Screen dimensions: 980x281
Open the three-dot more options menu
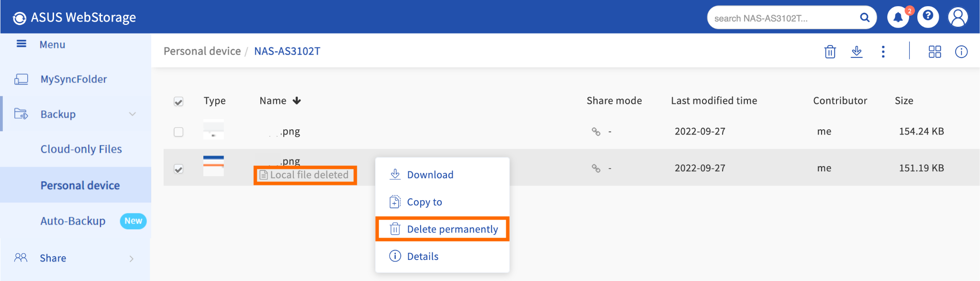(x=883, y=52)
